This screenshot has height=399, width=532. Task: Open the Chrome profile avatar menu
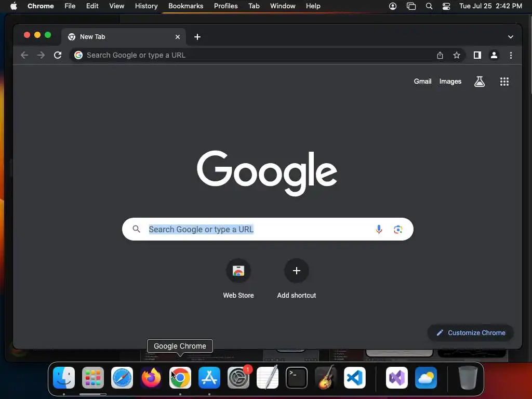(x=494, y=55)
